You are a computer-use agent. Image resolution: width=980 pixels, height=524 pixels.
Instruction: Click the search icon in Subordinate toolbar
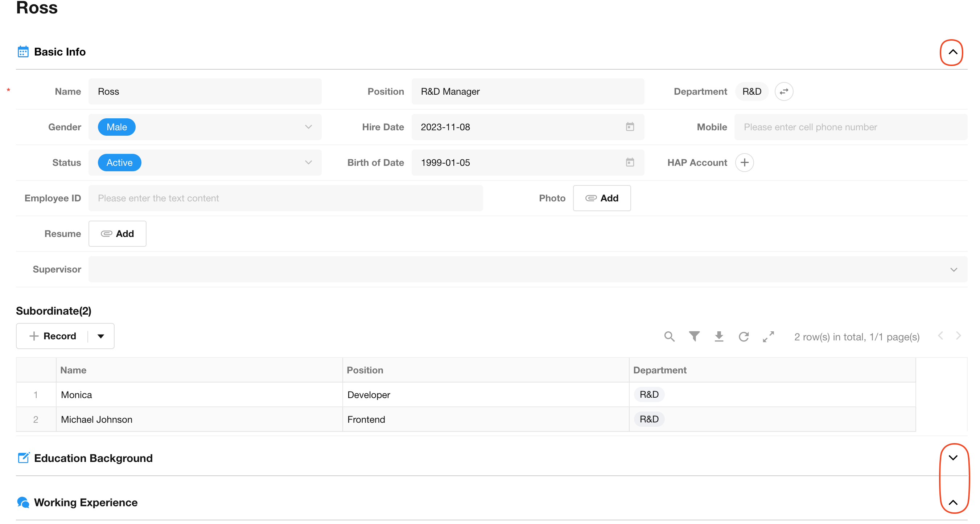click(x=669, y=336)
